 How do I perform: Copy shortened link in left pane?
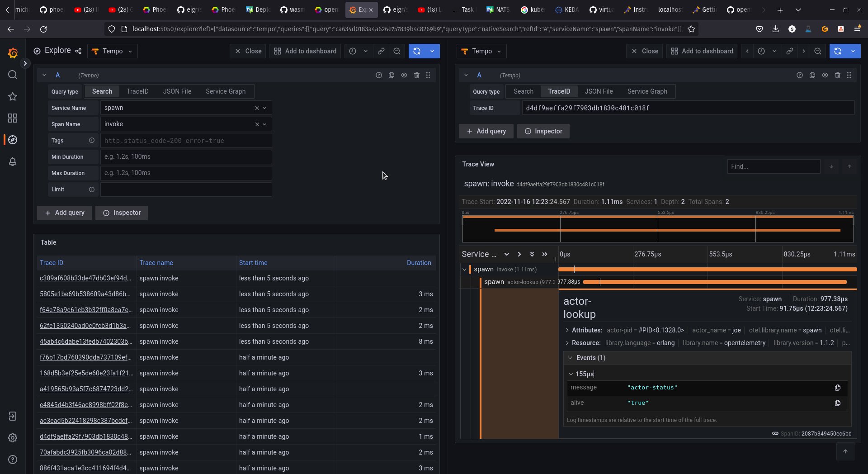[381, 51]
